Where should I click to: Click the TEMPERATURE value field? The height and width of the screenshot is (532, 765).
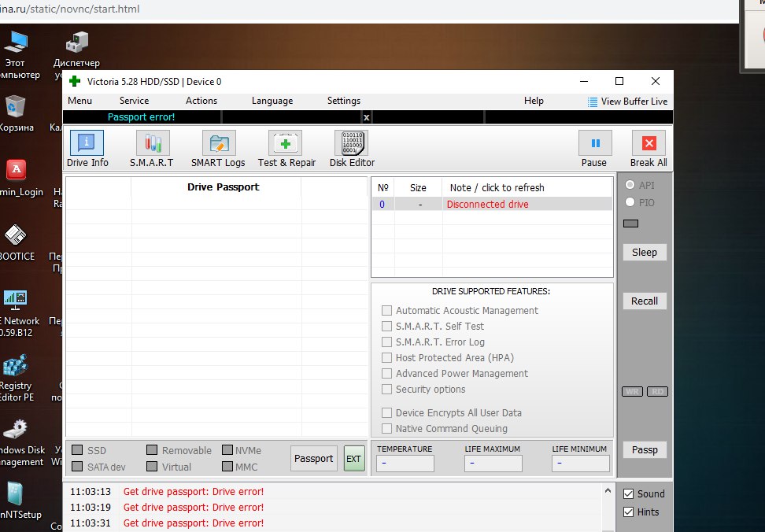click(405, 464)
